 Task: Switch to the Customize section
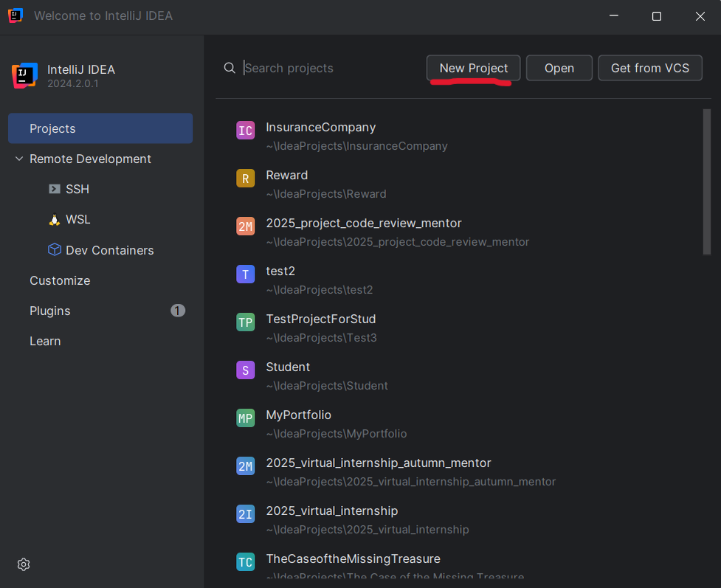click(x=60, y=280)
